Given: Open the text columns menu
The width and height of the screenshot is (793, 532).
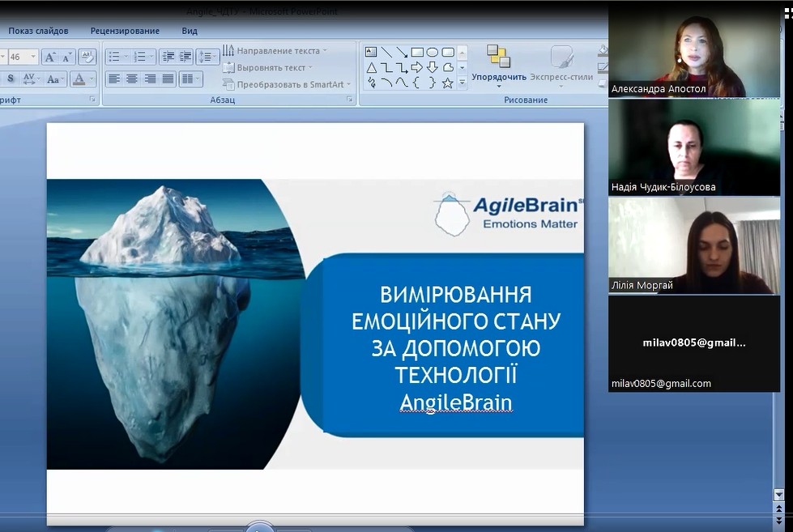Looking at the screenshot, I should pos(190,79).
